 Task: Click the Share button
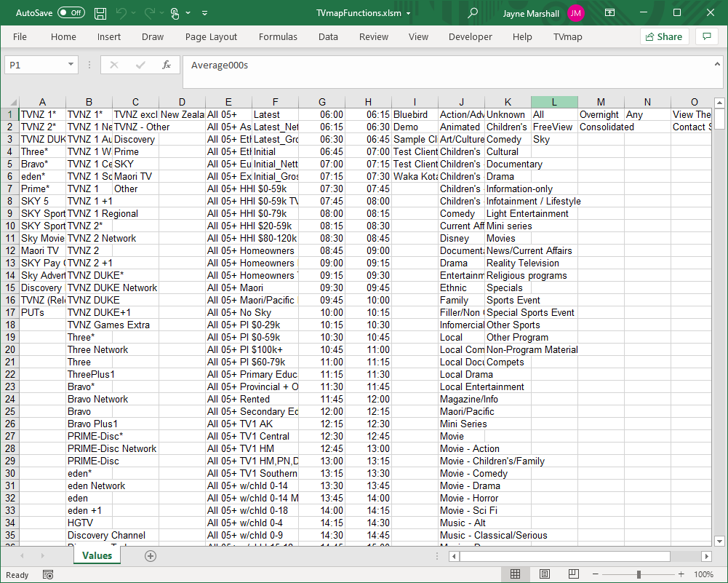(665, 36)
